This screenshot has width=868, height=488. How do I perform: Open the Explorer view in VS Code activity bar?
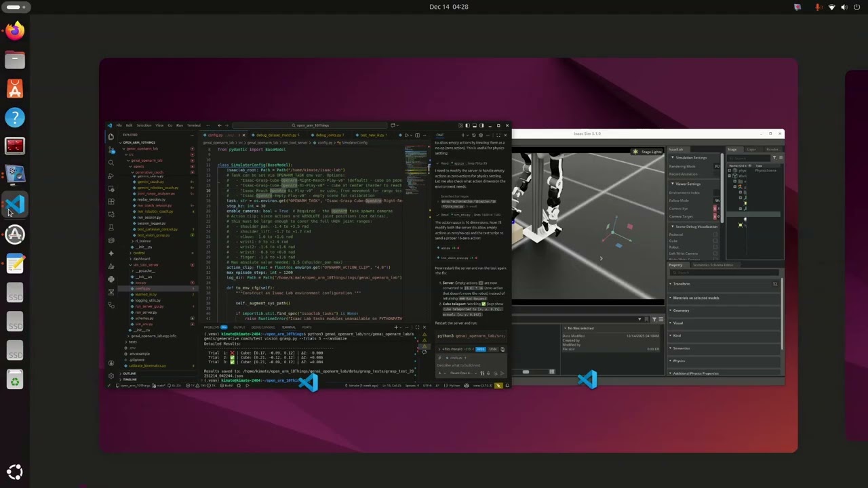[111, 137]
